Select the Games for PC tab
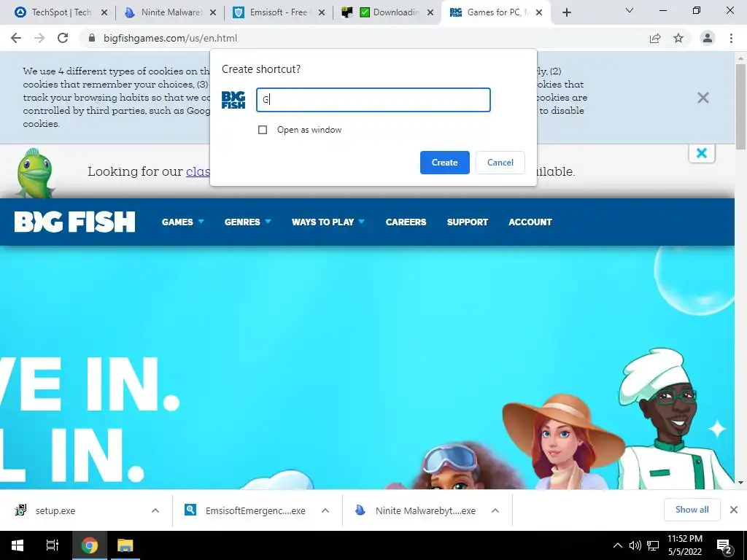This screenshot has height=560, width=747. [x=495, y=12]
